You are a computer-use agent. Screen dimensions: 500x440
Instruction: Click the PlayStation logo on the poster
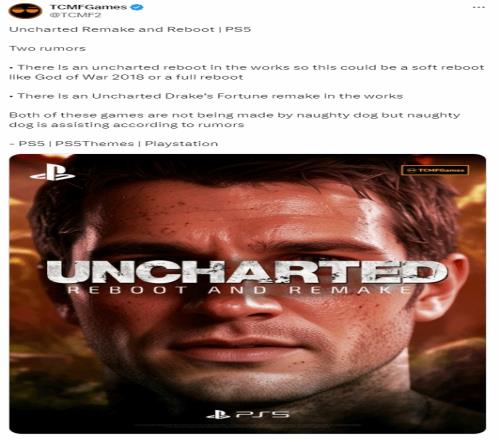pos(52,172)
